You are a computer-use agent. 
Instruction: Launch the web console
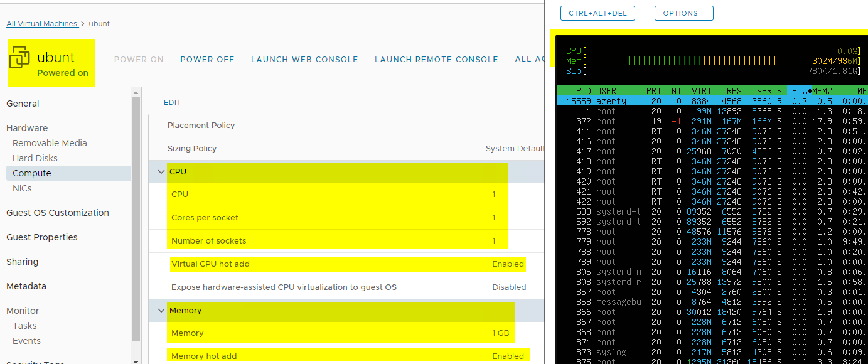point(304,60)
